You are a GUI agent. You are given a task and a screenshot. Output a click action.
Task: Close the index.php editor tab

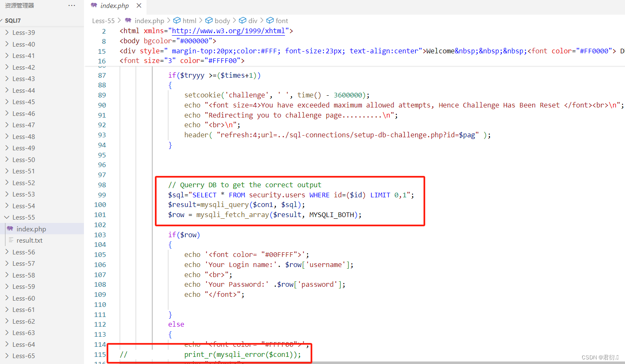[x=139, y=5]
